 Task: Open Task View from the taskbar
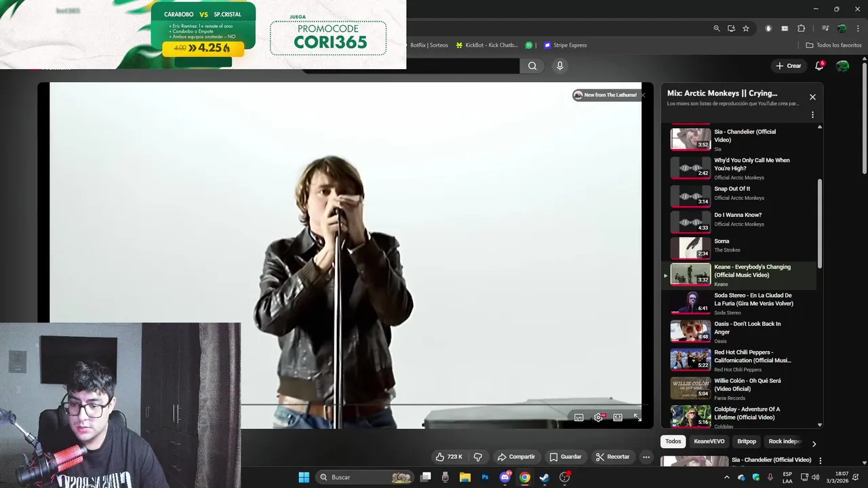[x=425, y=477]
